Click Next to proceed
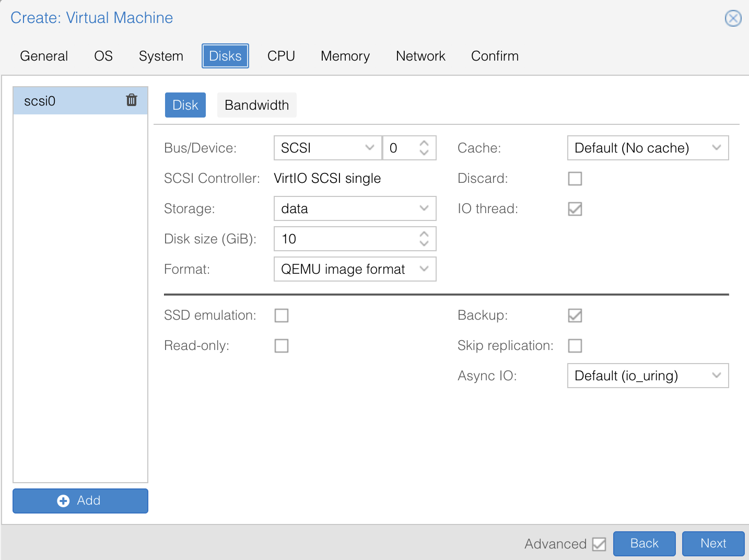749x560 pixels. (713, 543)
